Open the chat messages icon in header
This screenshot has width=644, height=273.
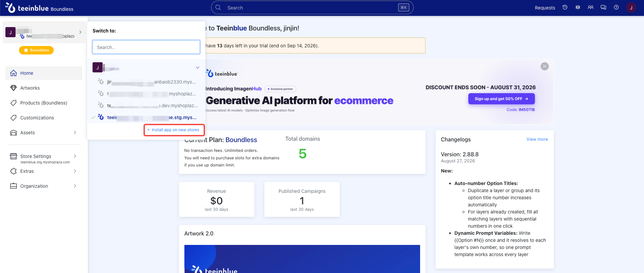pyautogui.click(x=603, y=7)
